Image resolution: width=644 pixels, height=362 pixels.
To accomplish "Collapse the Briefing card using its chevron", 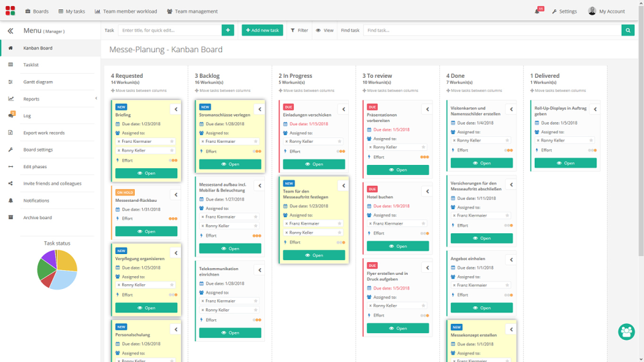I will (176, 109).
